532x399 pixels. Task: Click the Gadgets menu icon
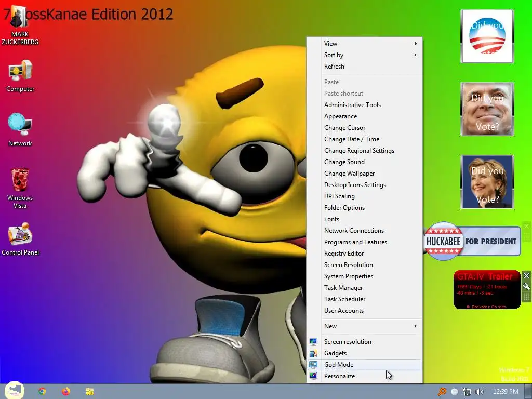tap(313, 353)
